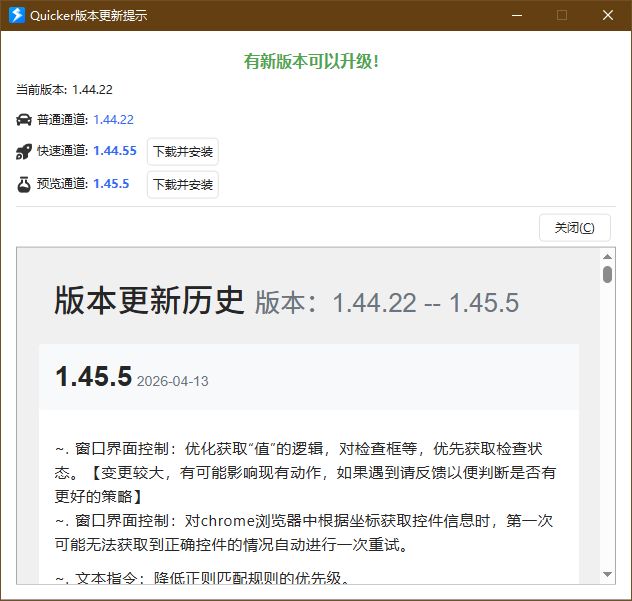Download and install fast channel version 1.44.55
Image resolution: width=632 pixels, height=601 pixels.
[183, 152]
